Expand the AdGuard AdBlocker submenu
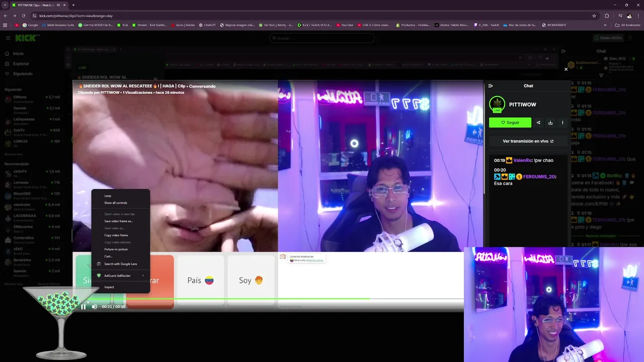The image size is (644, 362). pyautogui.click(x=121, y=276)
